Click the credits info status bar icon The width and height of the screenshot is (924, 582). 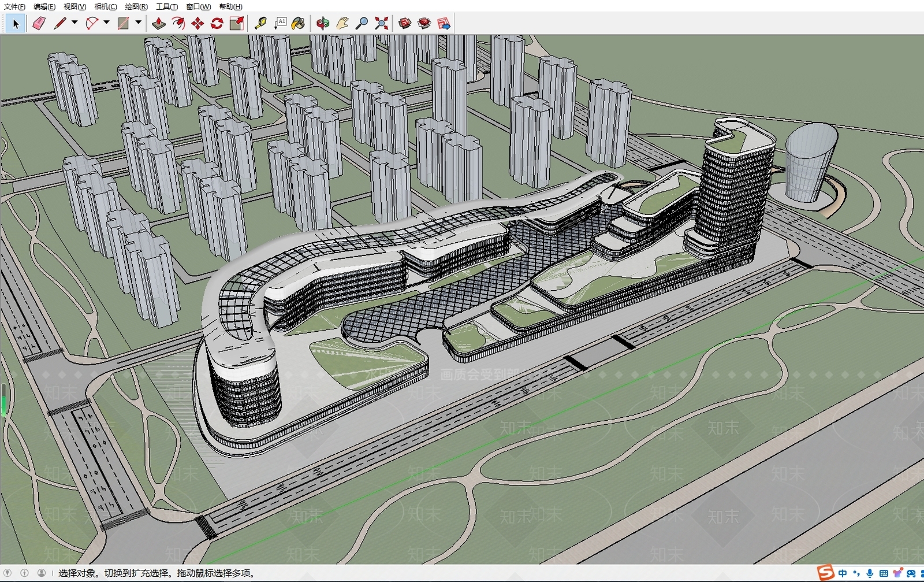[24, 573]
